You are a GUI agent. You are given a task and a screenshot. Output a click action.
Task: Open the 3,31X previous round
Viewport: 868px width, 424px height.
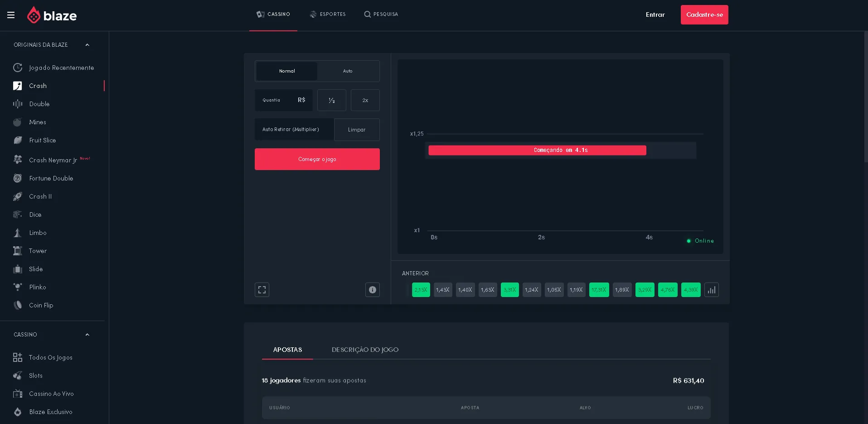point(510,290)
